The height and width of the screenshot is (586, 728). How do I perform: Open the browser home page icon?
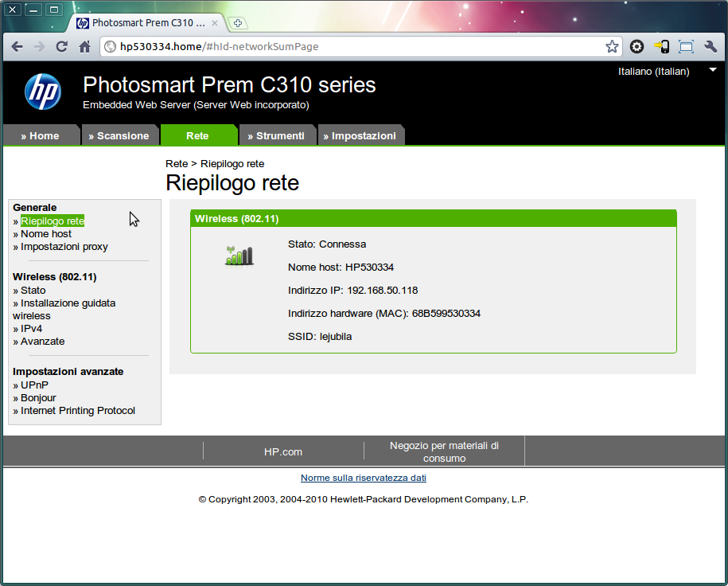(84, 46)
